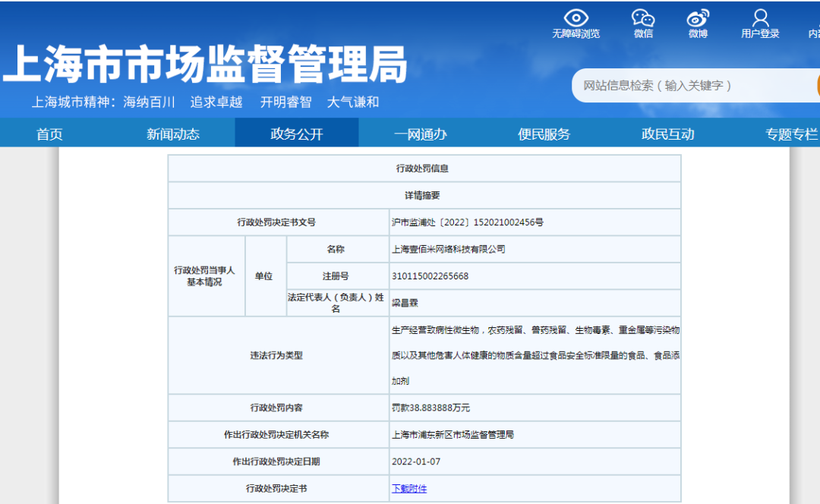Click the 无障碍浏览 accessibility eye icon
820x504 pixels.
click(x=576, y=23)
